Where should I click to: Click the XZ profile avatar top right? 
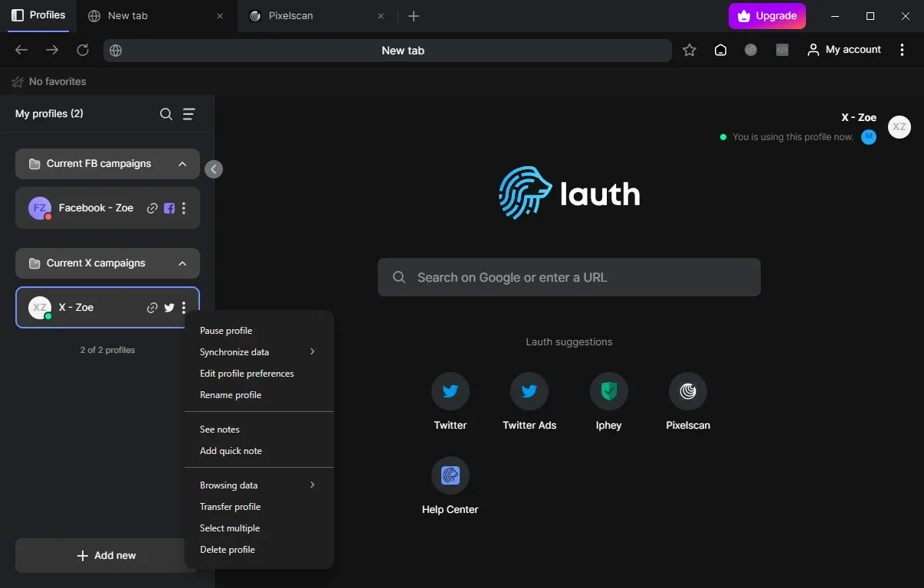(x=899, y=127)
